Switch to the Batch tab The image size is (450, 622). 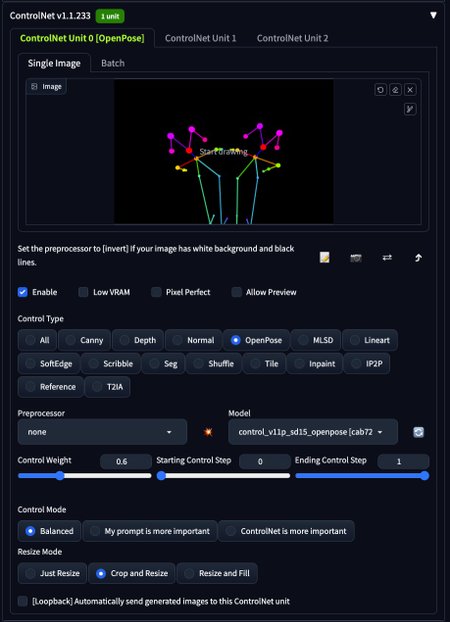point(113,63)
